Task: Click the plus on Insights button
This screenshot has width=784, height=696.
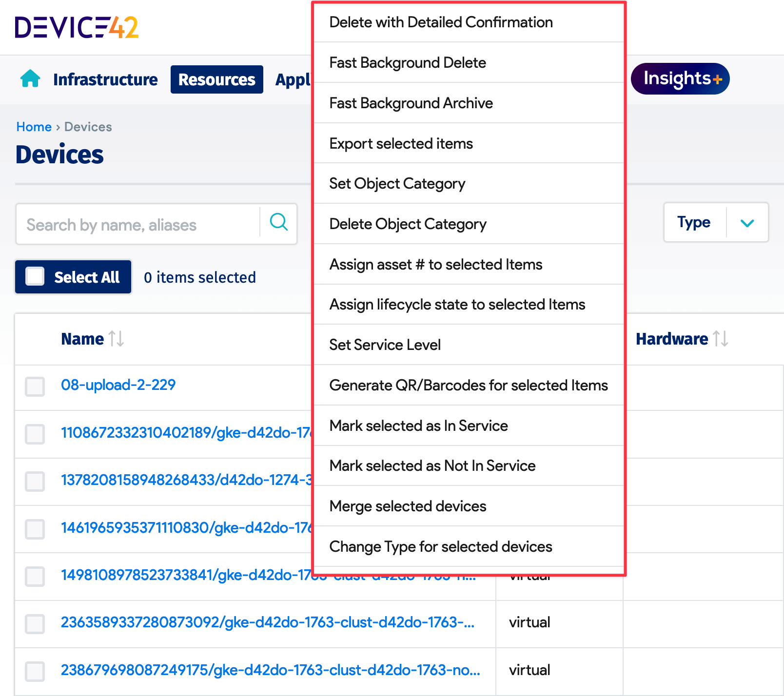Action: point(717,78)
